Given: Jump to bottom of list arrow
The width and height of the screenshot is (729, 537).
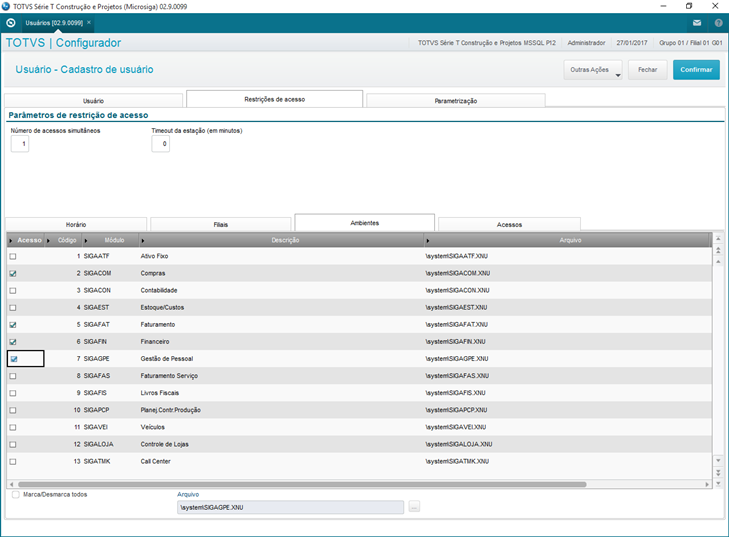Looking at the screenshot, I should tap(718, 484).
